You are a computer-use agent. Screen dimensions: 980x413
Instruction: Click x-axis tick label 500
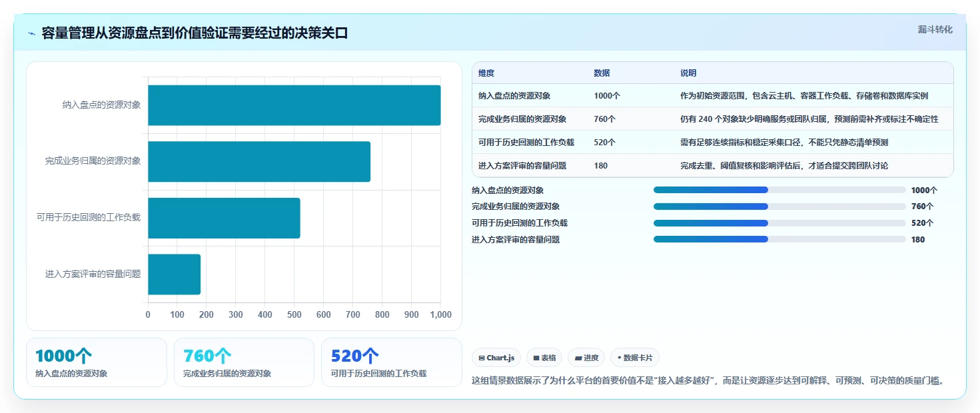[x=294, y=315]
